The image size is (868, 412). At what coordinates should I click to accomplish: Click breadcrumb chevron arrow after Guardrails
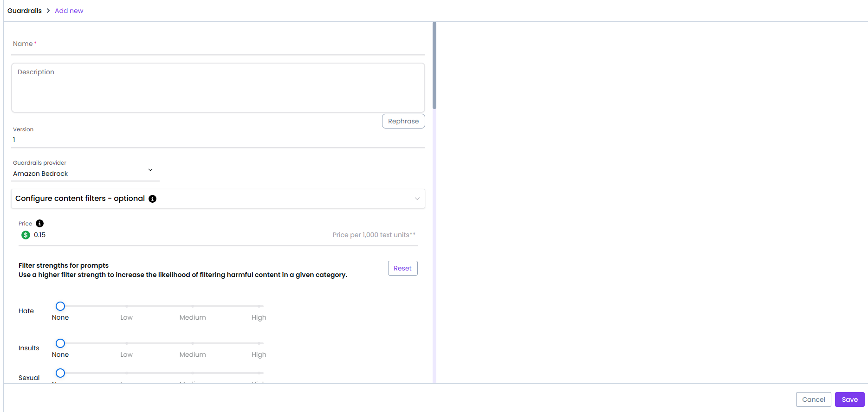click(x=48, y=11)
